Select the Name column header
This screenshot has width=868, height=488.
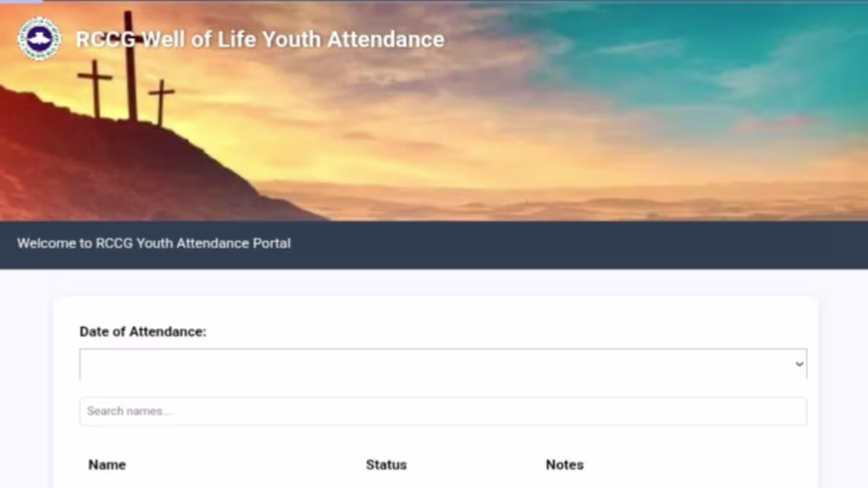(x=107, y=464)
